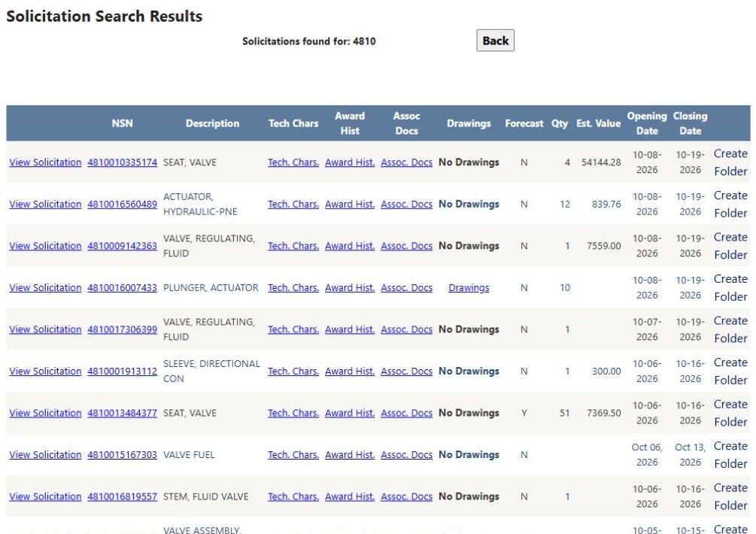This screenshot has height=534, width=756.
Task: Select quantity 51 in SEAT, VALVE row
Action: tap(565, 413)
